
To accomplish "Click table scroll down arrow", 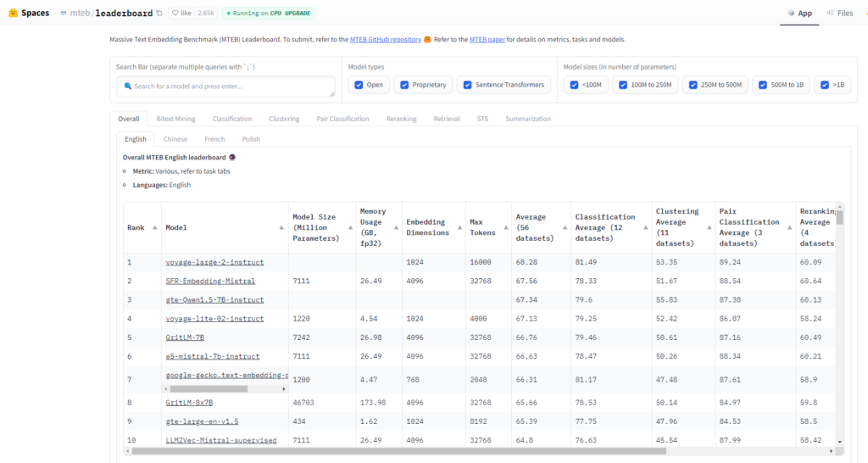I will click(x=840, y=442).
